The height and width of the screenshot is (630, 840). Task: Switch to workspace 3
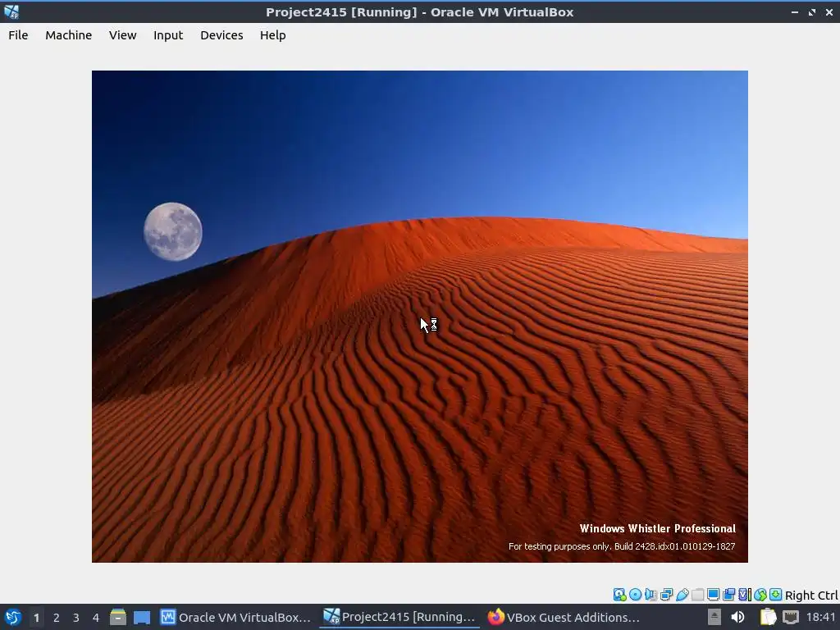pyautogui.click(x=76, y=618)
